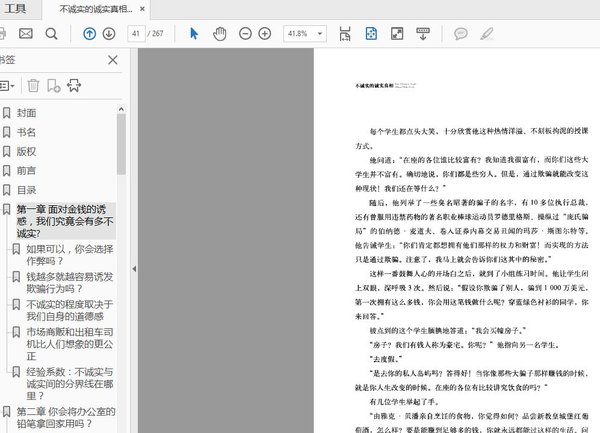Go to previous page with up arrow
The height and width of the screenshot is (433, 600).
pos(89,34)
